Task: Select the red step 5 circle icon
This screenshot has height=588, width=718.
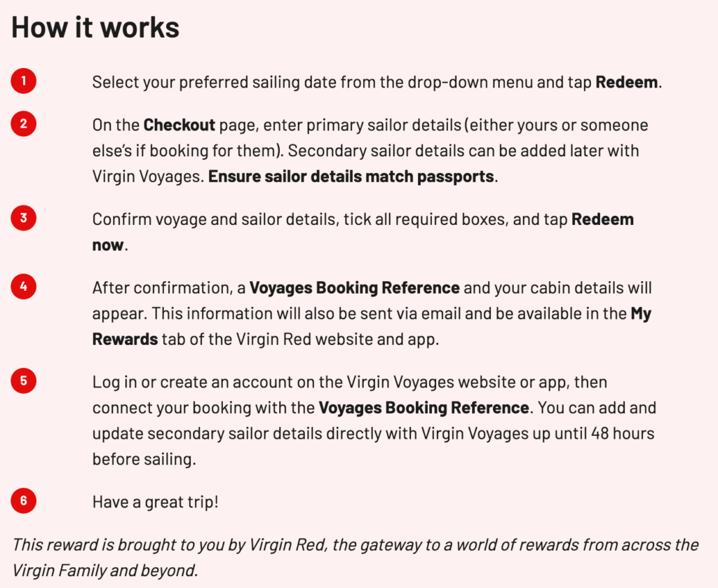Action: (24, 381)
